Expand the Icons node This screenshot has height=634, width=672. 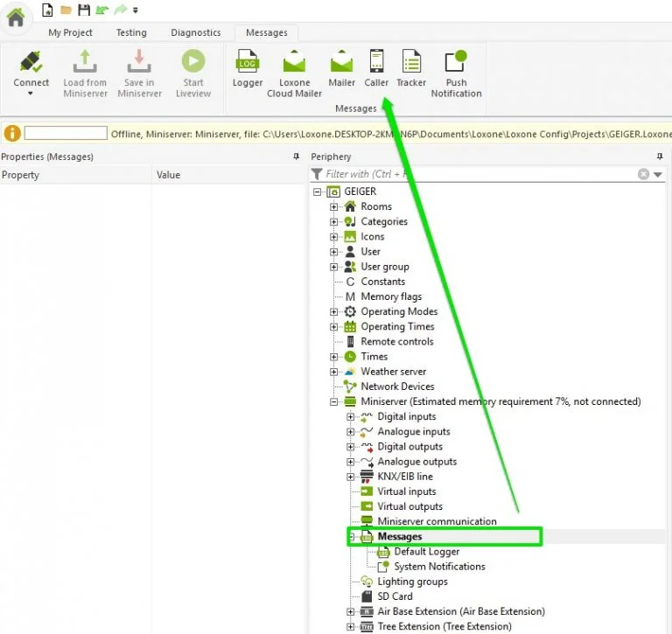pos(334,237)
